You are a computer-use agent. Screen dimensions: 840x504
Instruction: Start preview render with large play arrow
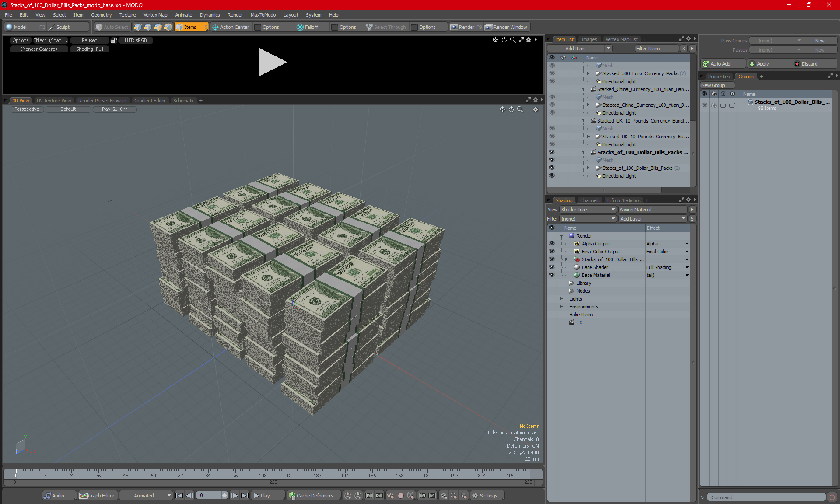(x=272, y=62)
